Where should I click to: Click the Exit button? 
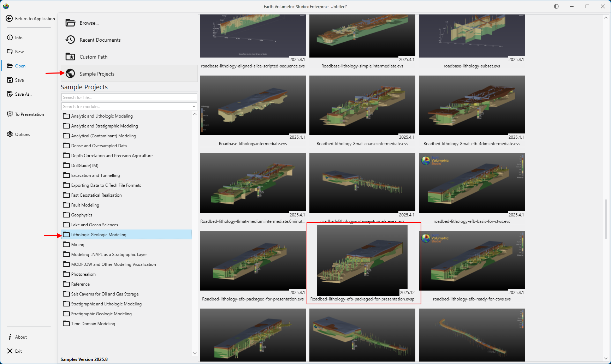pos(18,351)
